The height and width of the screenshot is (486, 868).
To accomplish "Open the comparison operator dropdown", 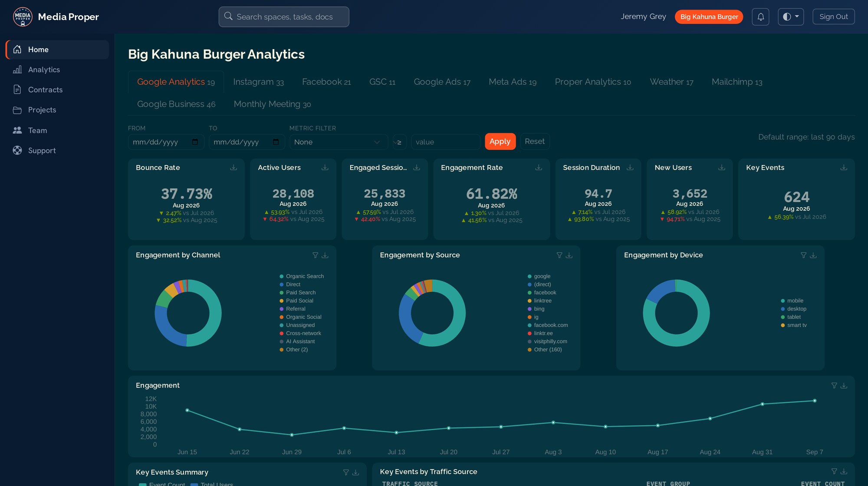I will [399, 142].
